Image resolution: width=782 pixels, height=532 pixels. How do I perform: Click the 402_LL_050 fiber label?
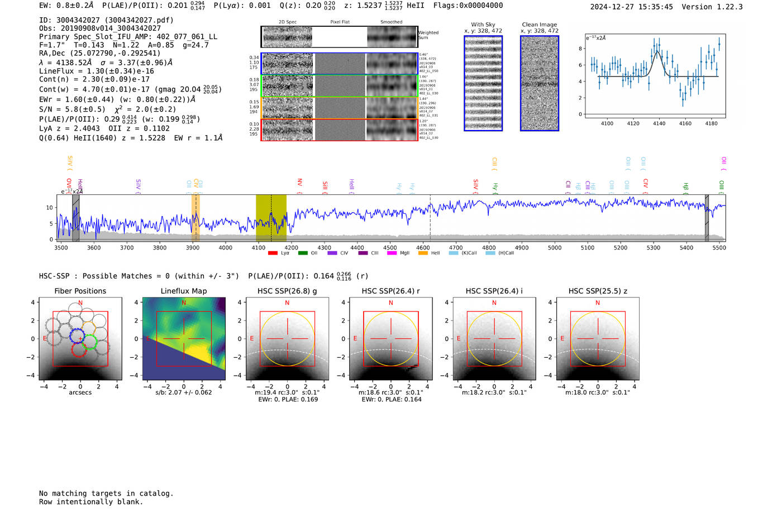pos(429,71)
